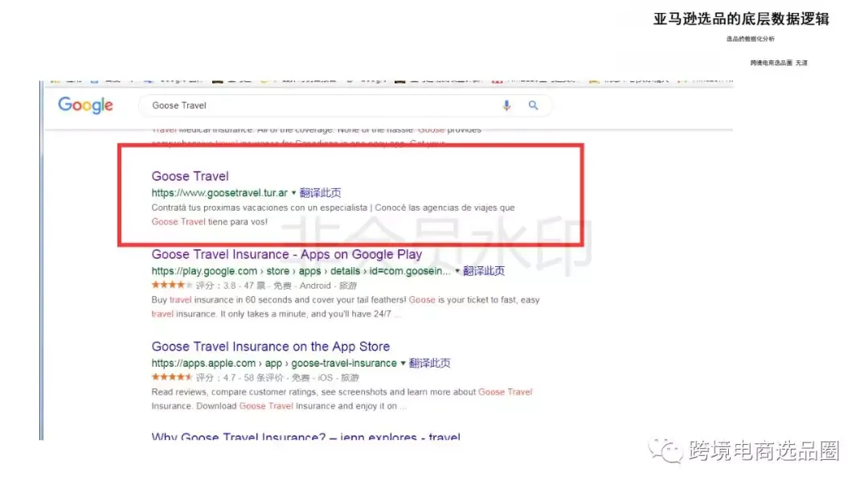
Task: Open the goosetravel.tur.ar URL
Action: 219,193
